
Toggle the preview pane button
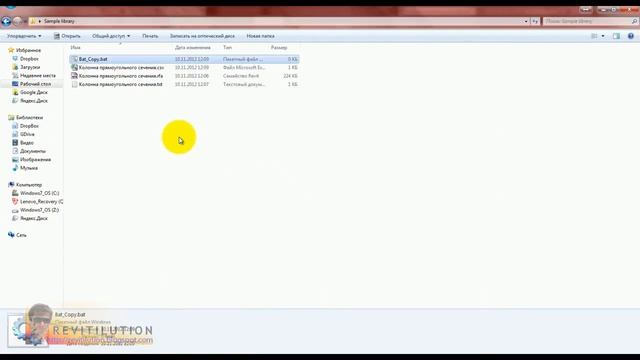click(x=616, y=36)
